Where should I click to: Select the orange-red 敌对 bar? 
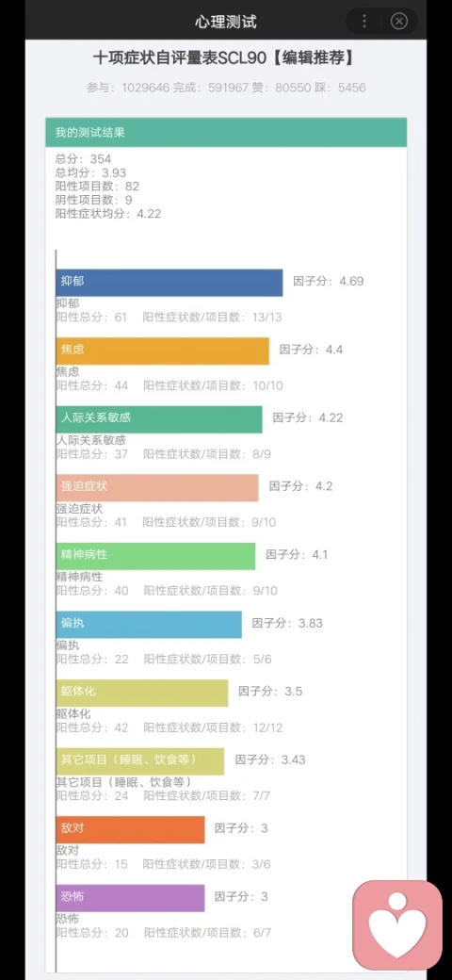131,829
